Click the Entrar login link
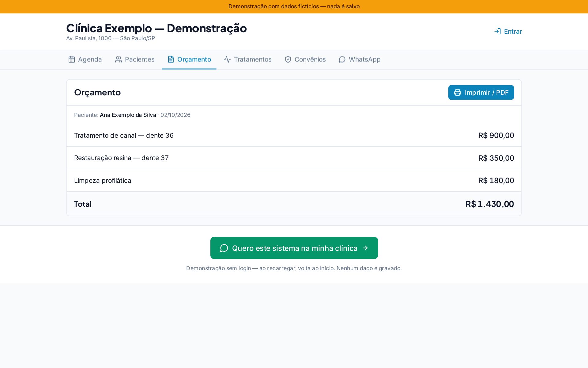588x368 pixels. tap(508, 31)
